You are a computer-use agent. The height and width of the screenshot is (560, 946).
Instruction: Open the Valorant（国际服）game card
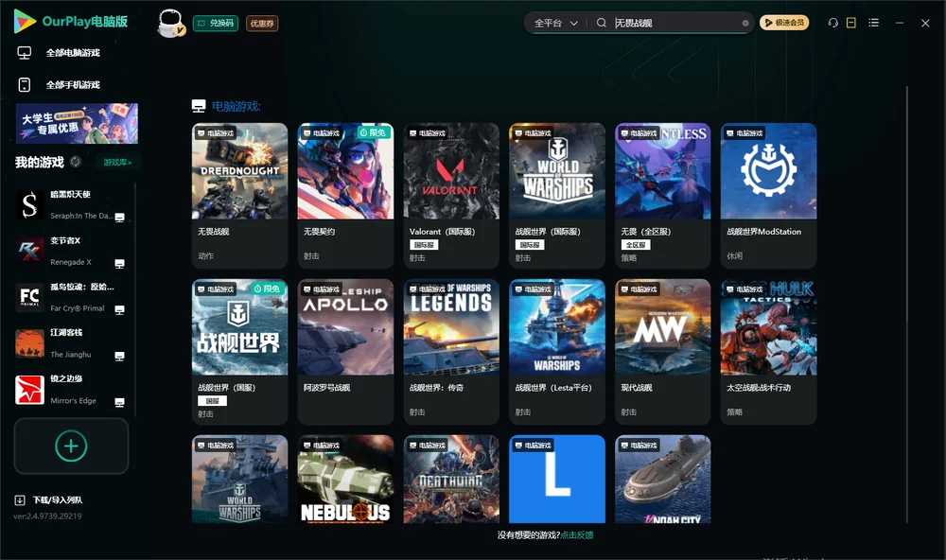pos(451,196)
